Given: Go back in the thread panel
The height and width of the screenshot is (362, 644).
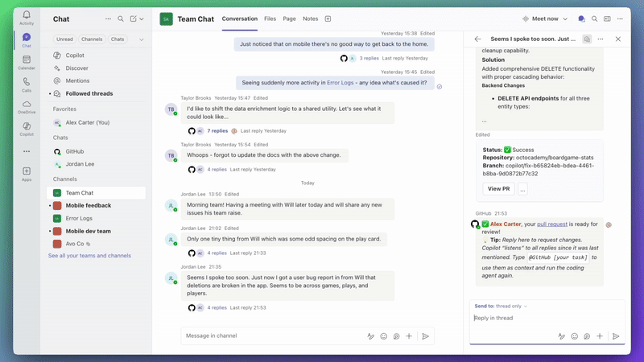Looking at the screenshot, I should coord(477,39).
